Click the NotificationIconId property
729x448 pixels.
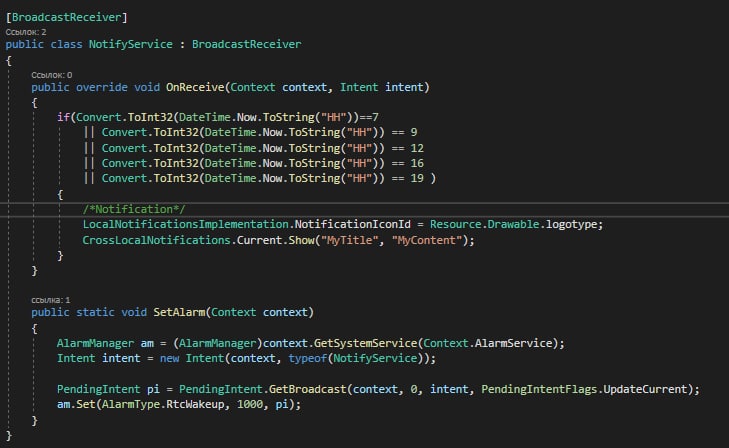pyautogui.click(x=353, y=224)
